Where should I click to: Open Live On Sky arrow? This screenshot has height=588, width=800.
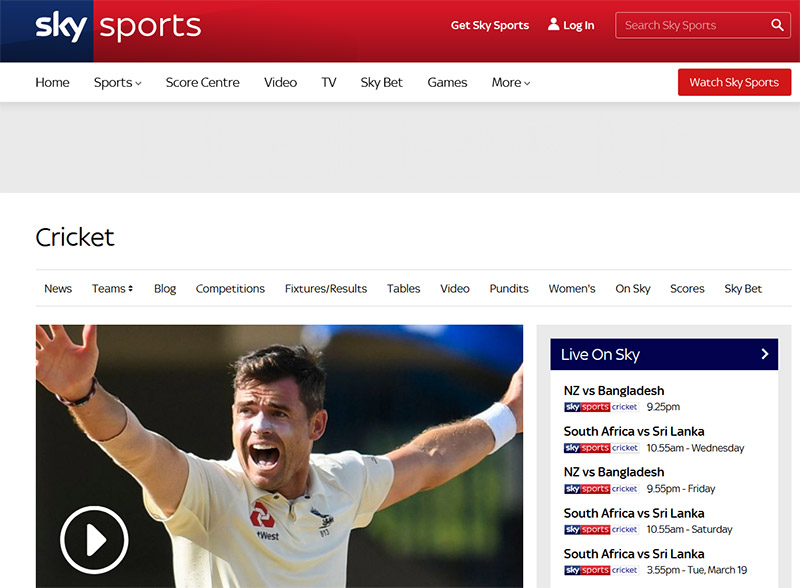coord(764,354)
